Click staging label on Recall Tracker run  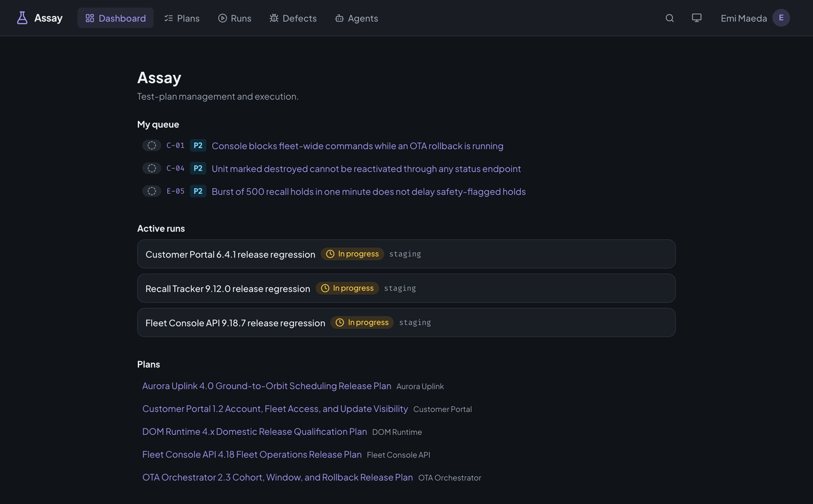(x=400, y=288)
